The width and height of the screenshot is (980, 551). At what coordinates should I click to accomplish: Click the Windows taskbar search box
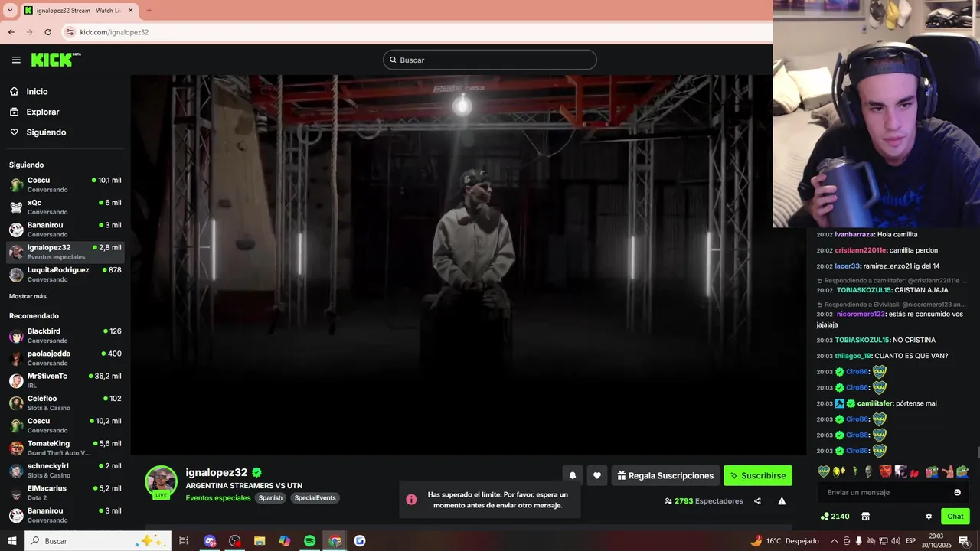98,541
